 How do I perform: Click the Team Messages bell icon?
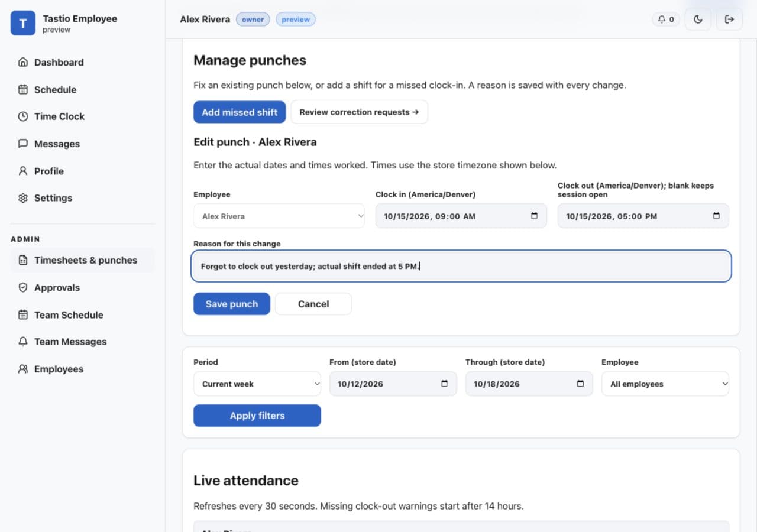pyautogui.click(x=23, y=342)
